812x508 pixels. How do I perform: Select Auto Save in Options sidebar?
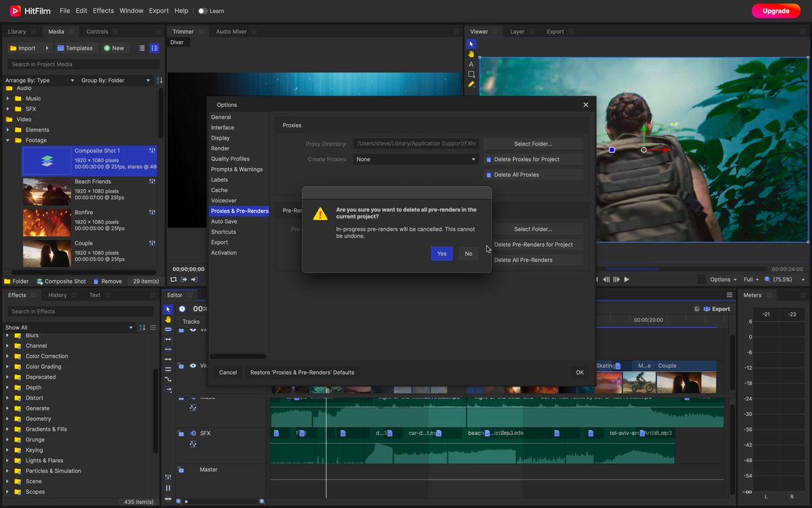pos(224,221)
